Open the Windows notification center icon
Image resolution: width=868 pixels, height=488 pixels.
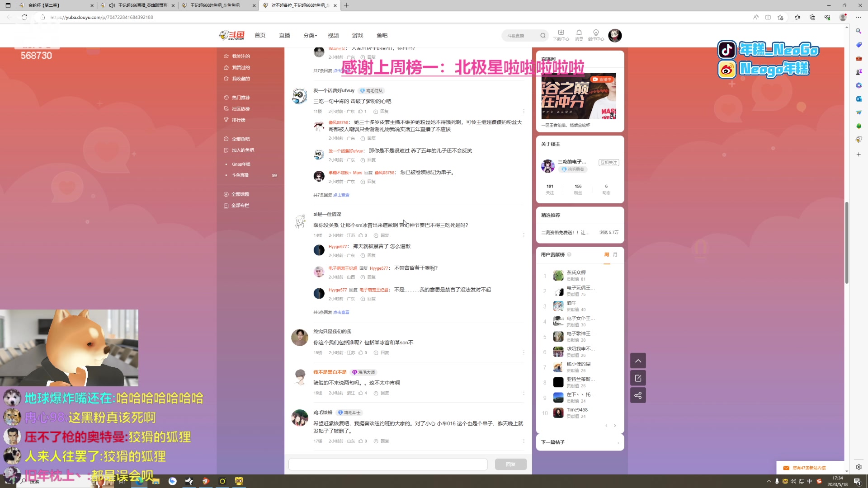[x=857, y=481]
